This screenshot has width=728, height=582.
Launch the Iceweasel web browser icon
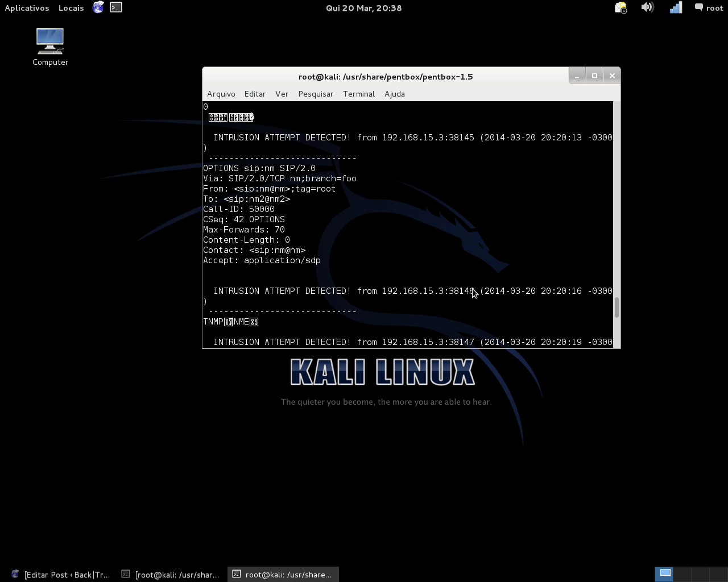point(98,7)
